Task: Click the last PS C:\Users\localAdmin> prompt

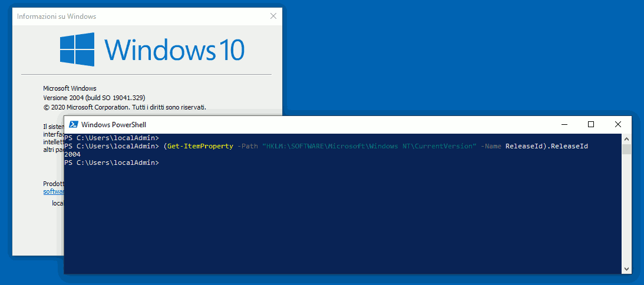Action: tap(112, 163)
